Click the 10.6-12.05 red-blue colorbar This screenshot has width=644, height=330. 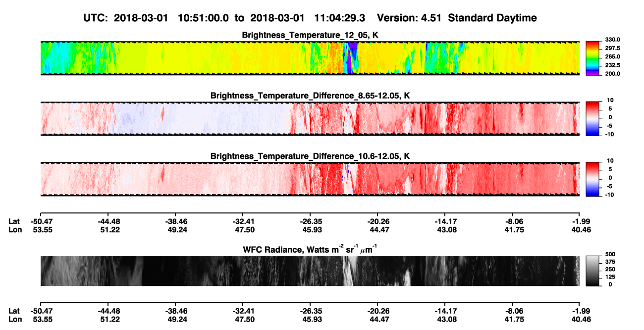[x=592, y=179]
